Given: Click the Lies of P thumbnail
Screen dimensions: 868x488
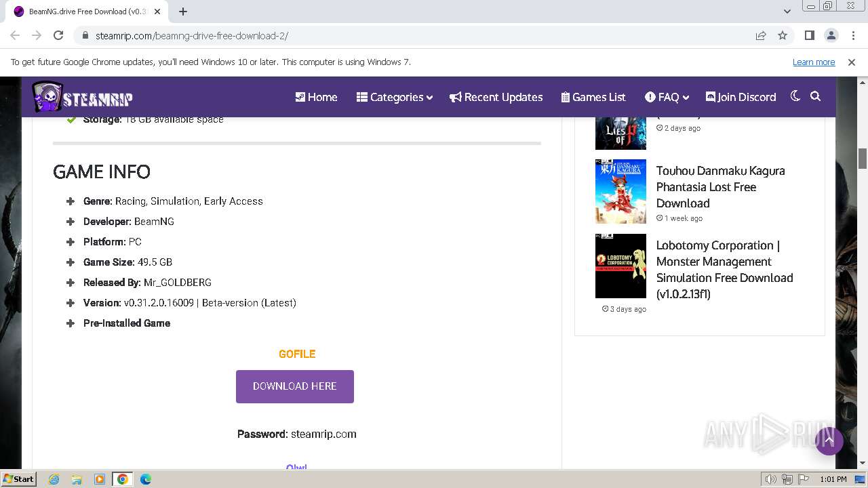Looking at the screenshot, I should click(620, 133).
